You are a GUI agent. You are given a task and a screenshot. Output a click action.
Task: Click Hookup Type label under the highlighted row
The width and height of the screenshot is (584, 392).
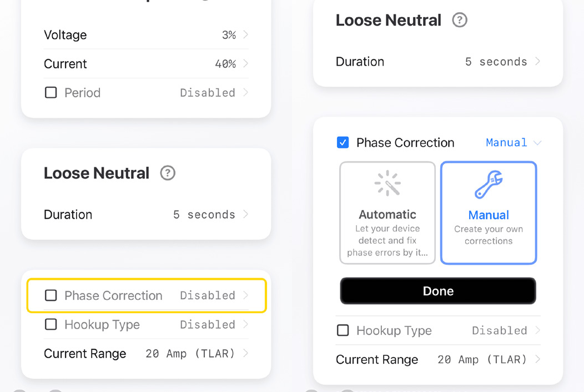click(102, 325)
